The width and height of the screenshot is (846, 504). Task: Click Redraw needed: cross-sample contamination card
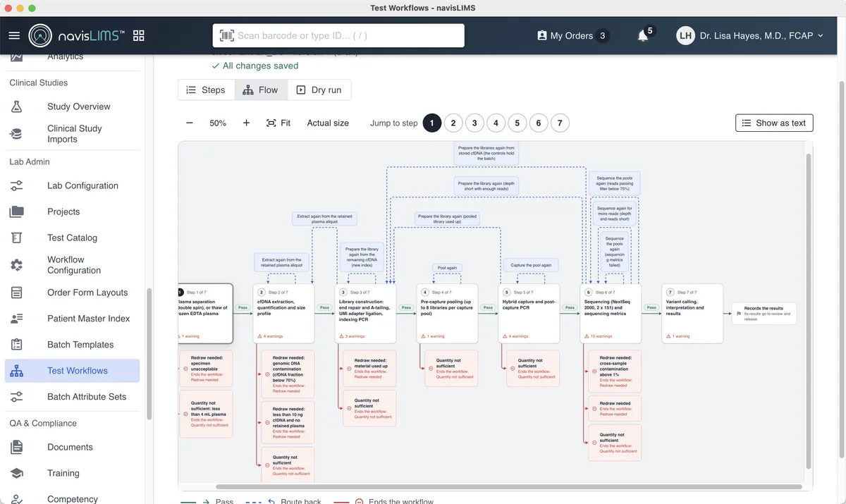click(615, 371)
